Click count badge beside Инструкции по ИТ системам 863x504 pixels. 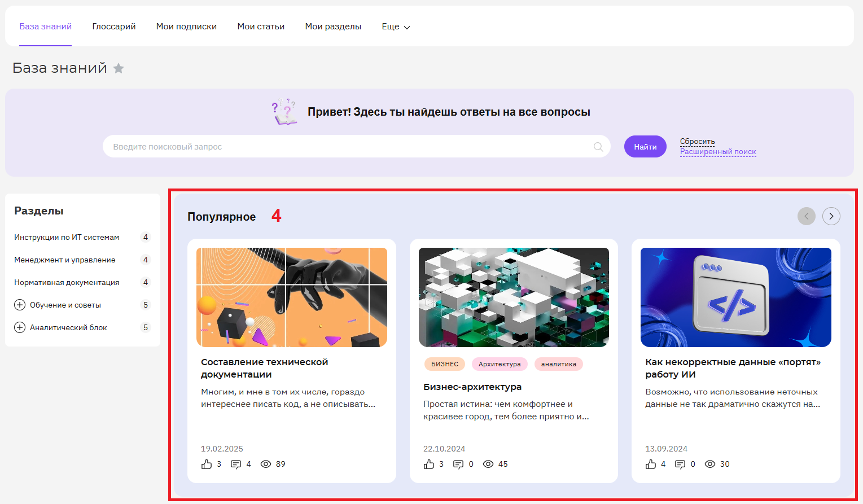pyautogui.click(x=146, y=237)
